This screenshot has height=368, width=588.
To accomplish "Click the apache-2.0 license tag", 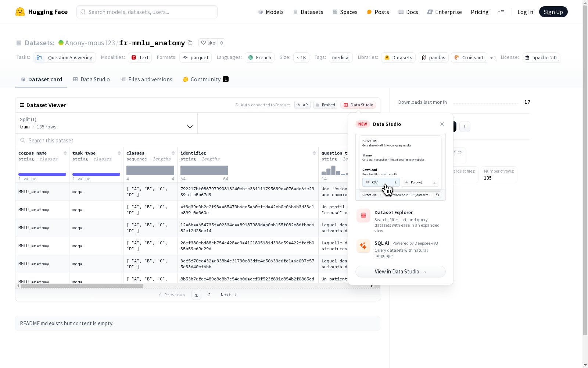I will (541, 57).
